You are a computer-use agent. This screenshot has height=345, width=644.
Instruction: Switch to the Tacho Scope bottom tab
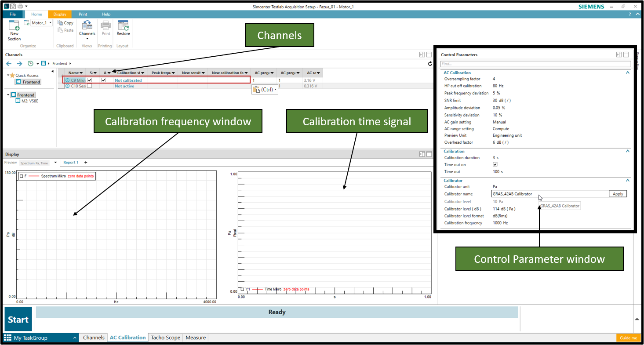coord(165,338)
